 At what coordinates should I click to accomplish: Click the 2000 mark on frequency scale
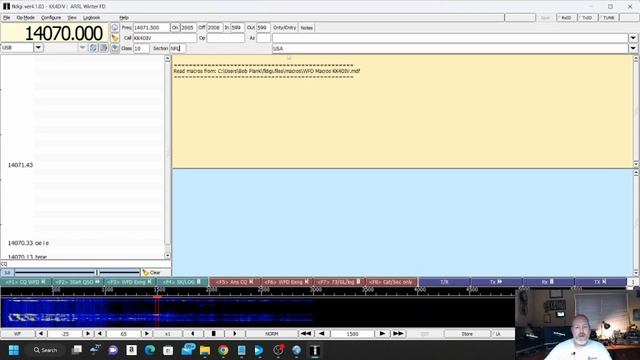[x=211, y=289]
